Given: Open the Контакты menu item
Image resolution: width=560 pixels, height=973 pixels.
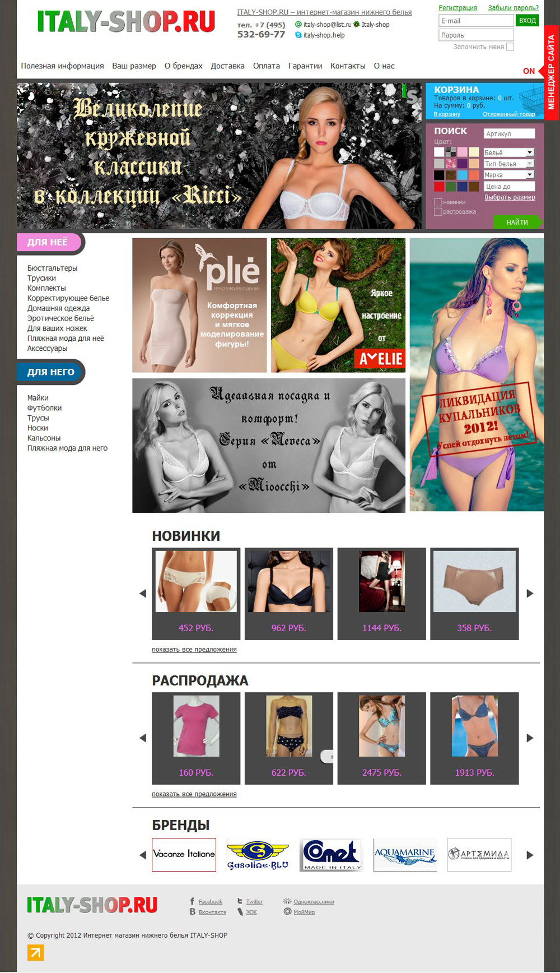Looking at the screenshot, I should tap(348, 66).
